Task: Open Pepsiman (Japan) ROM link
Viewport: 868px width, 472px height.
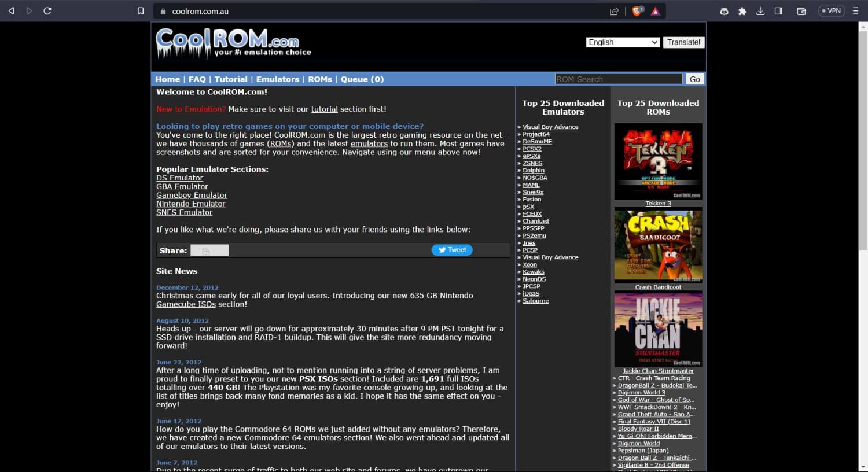Action: [x=643, y=451]
